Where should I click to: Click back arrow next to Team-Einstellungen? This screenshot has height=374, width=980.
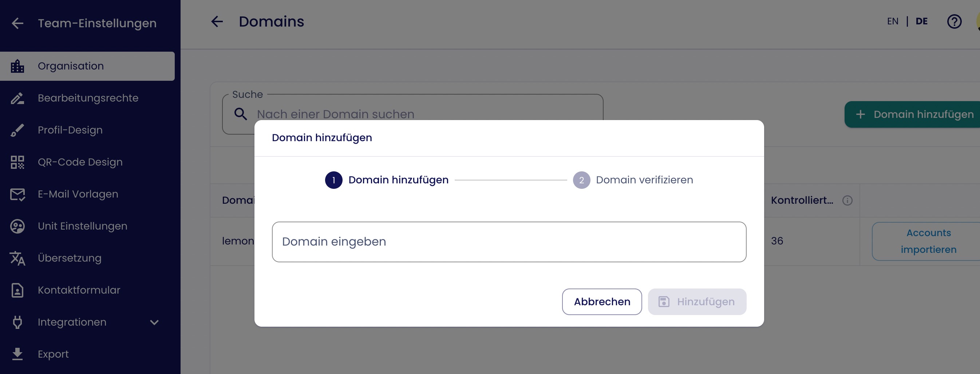point(17,24)
